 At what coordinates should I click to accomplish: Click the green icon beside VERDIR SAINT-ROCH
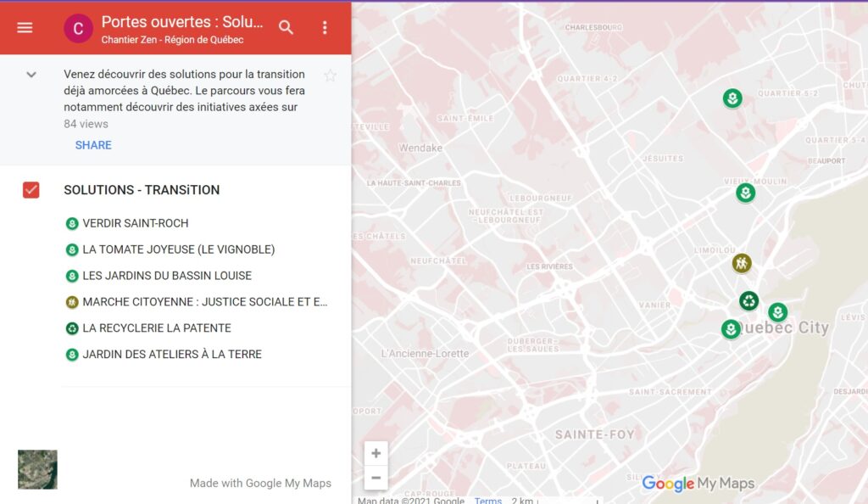(x=72, y=224)
